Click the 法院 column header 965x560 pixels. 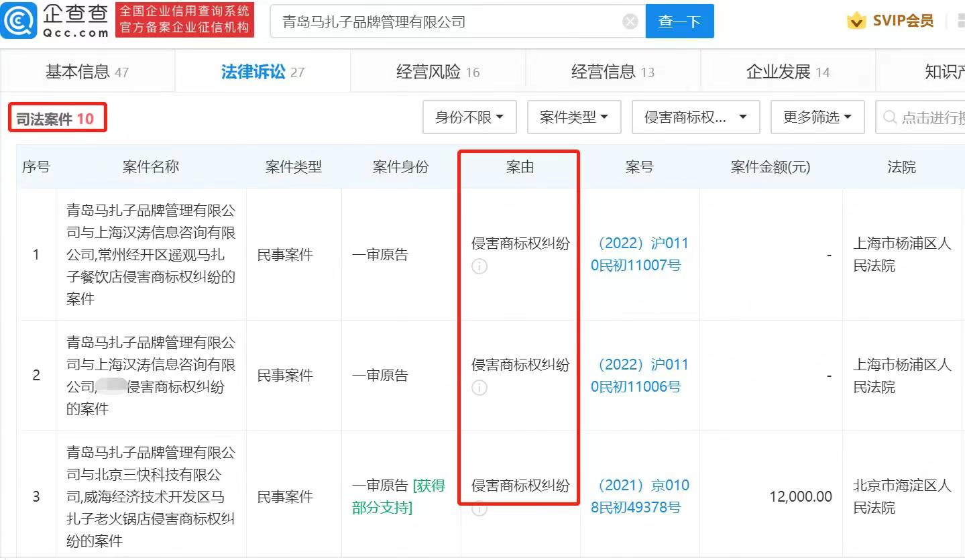901,167
